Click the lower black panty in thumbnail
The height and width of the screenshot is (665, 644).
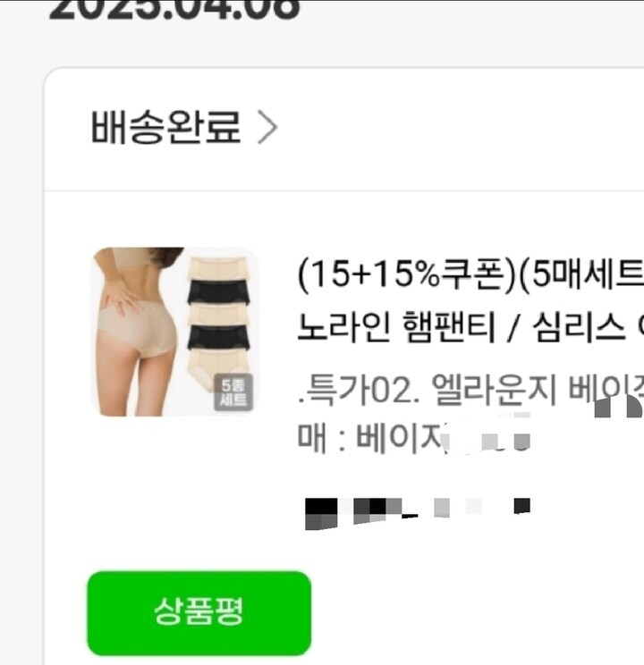[218, 337]
